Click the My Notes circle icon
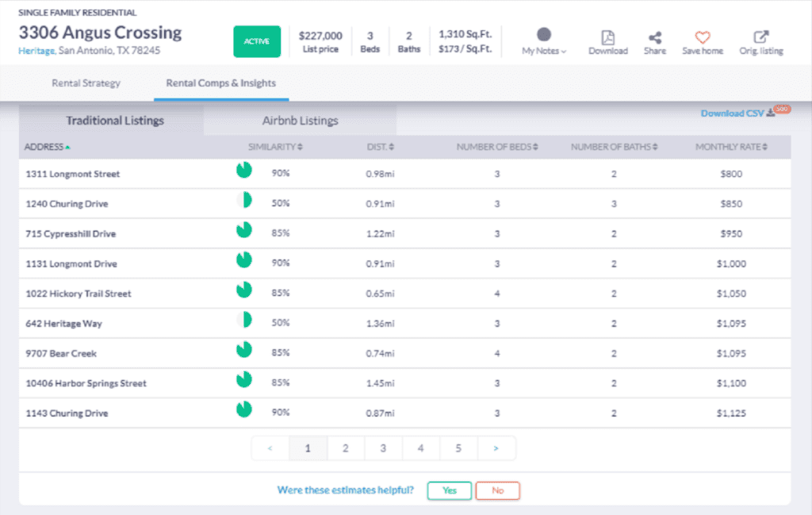The height and width of the screenshot is (515, 812). click(x=542, y=36)
